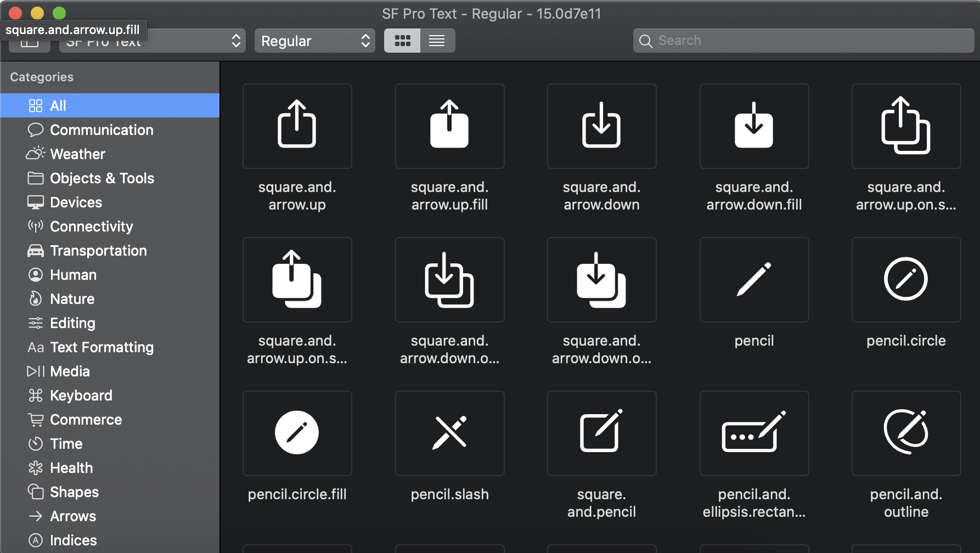Open the Regular weight dropdown

315,41
